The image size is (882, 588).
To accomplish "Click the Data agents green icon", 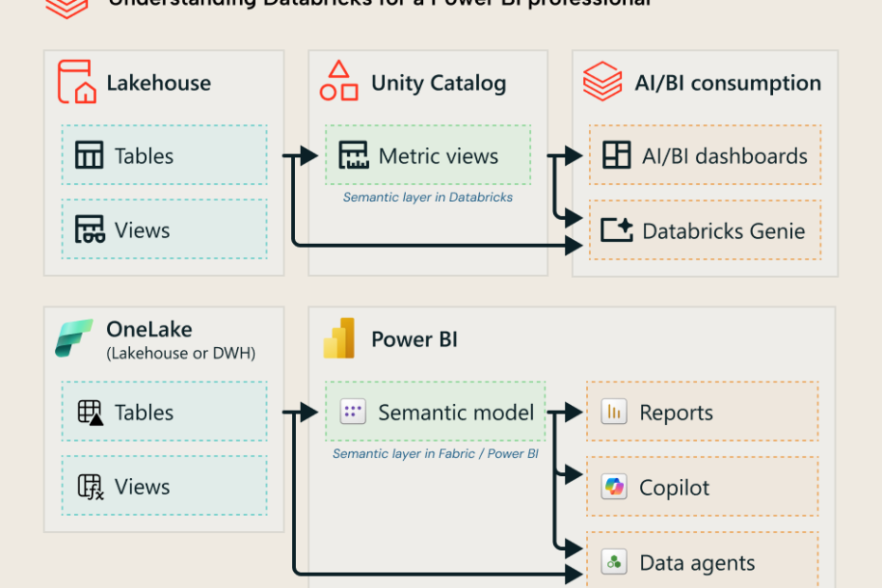I will point(615,562).
